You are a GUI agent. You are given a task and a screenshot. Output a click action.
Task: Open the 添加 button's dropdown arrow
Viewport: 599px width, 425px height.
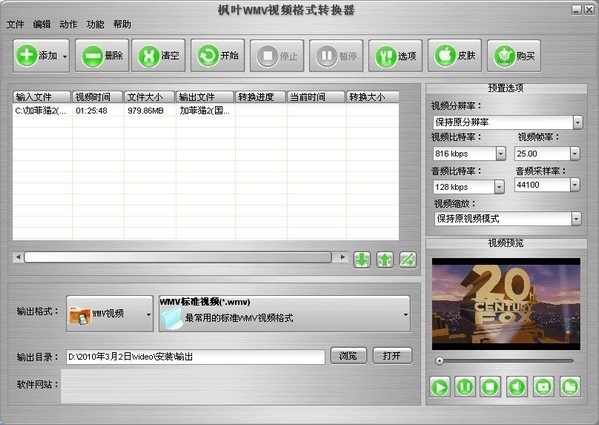65,57
